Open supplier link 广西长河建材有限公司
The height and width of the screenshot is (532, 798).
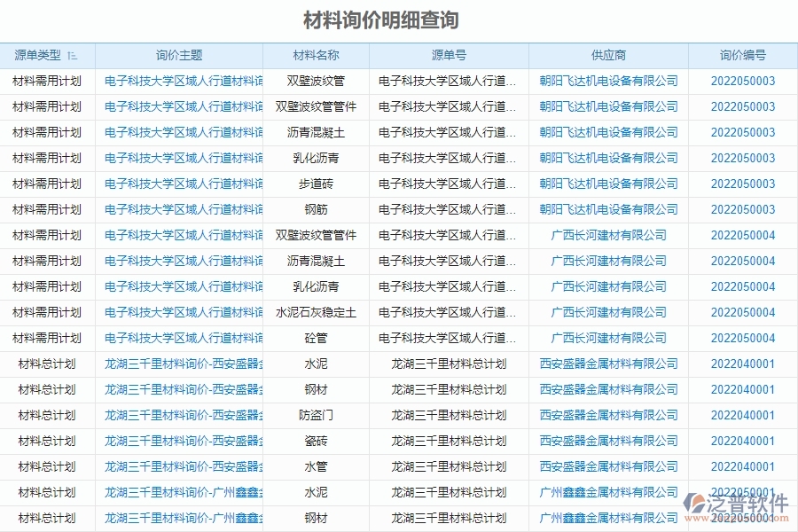coord(608,235)
